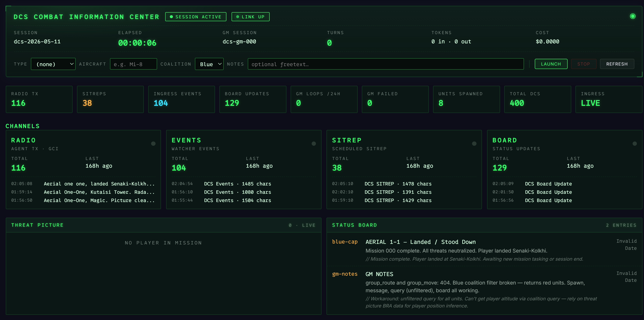Screen dimensions: 644x320
Task: Select the BOARD UPDATES stat card
Action: [253, 99]
